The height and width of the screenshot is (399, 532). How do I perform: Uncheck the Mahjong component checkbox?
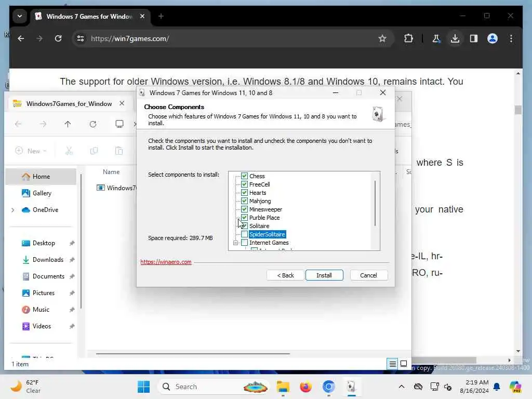(x=244, y=201)
